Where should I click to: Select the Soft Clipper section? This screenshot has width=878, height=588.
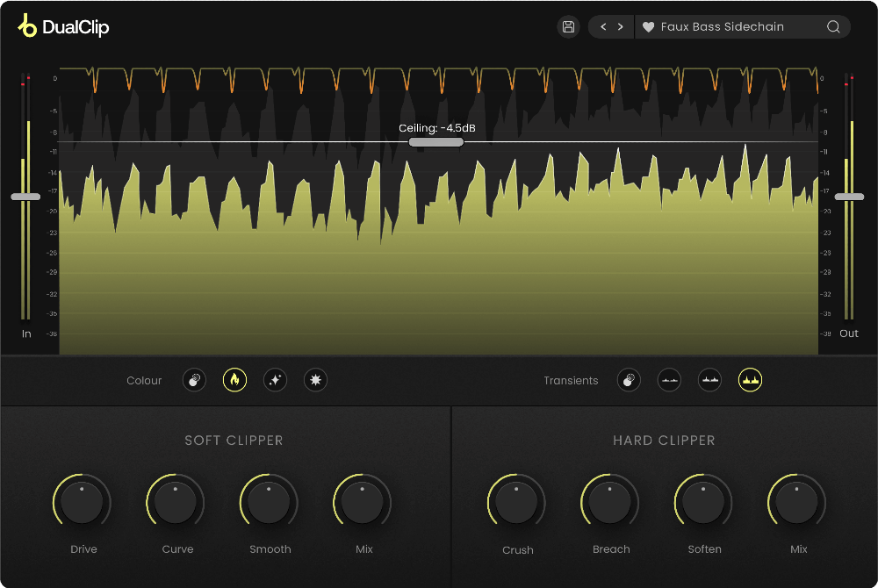click(x=234, y=440)
